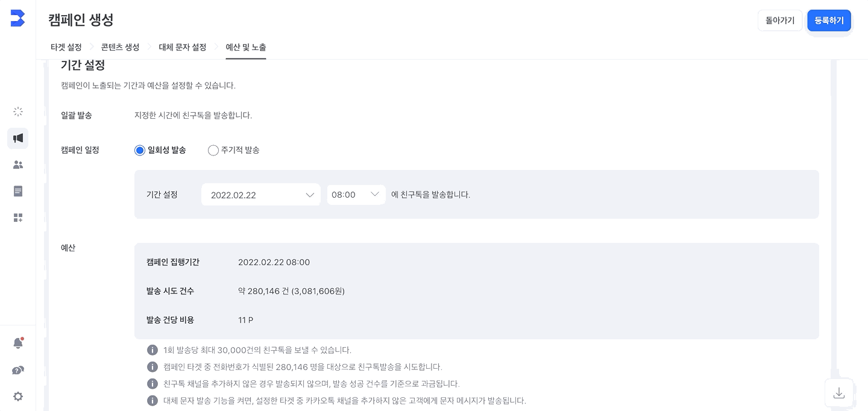The width and height of the screenshot is (868, 411).
Task: Go to the 타겟 설정 step tab
Action: coord(66,47)
